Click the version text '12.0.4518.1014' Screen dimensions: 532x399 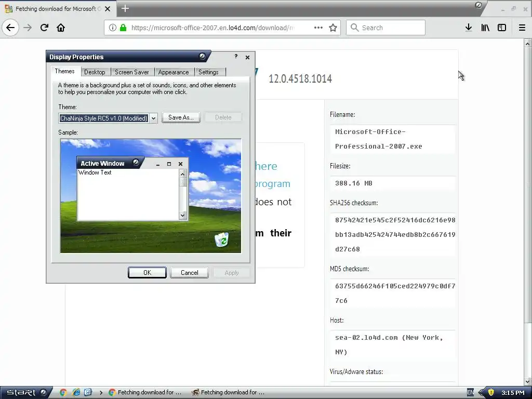(300, 79)
